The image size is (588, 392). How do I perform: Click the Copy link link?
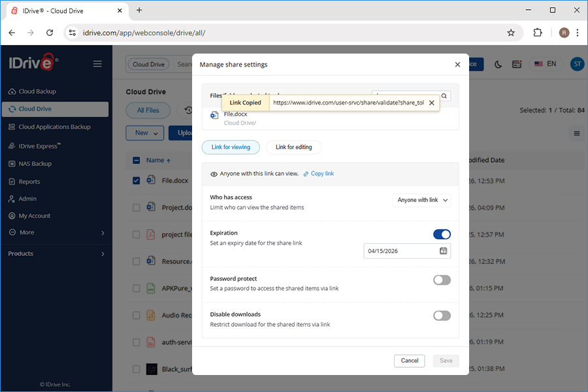322,174
